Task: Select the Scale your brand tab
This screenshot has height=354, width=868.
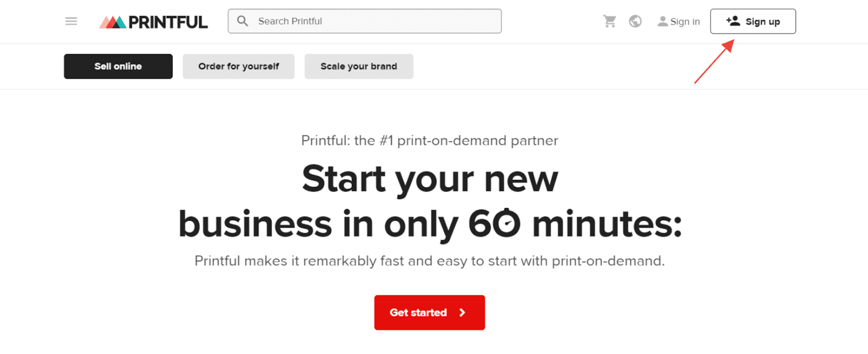Action: (x=358, y=66)
